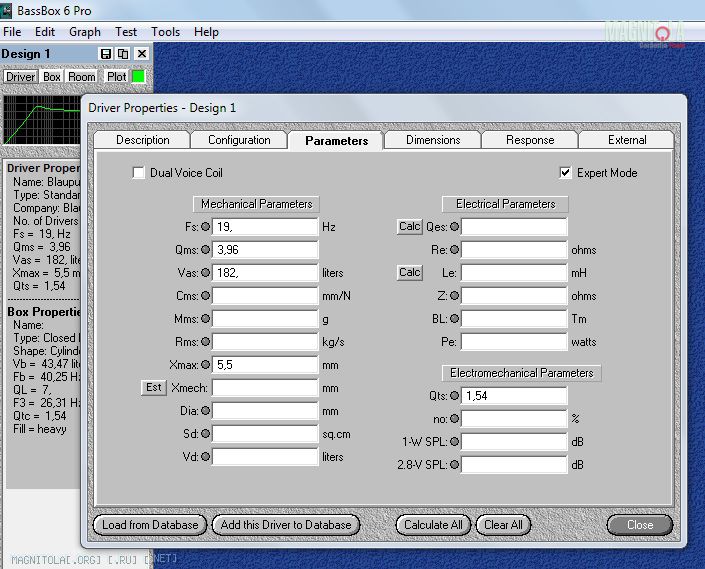The image size is (705, 569).
Task: Toggle the Qts indicator dot
Action: 455,396
